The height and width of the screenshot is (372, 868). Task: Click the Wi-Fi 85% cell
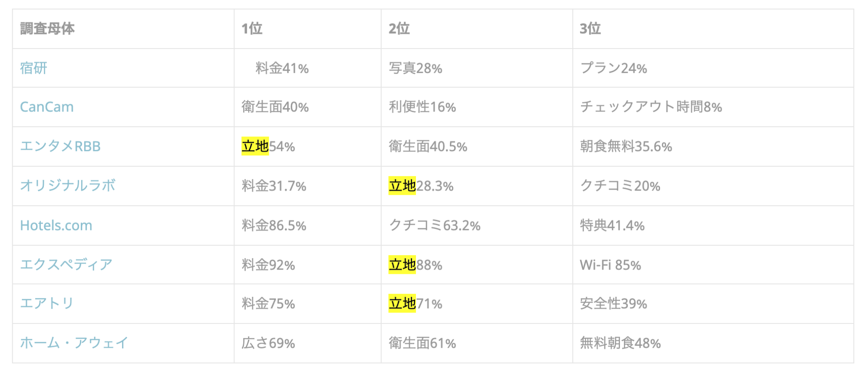coord(611,265)
